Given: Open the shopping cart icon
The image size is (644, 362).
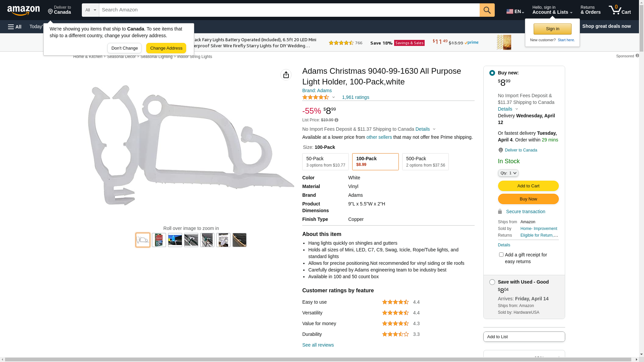Looking at the screenshot, I should 620,10.
